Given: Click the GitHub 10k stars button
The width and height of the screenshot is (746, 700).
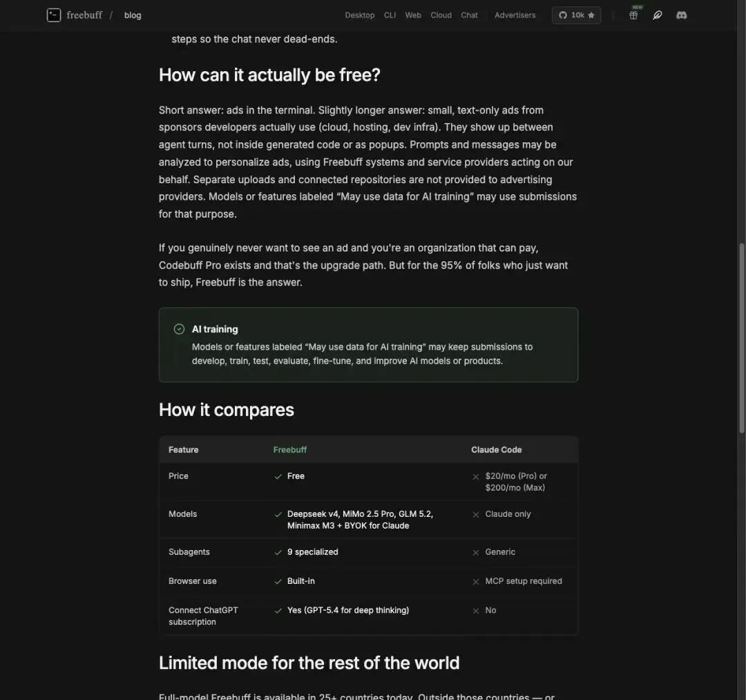Looking at the screenshot, I should coord(576,15).
